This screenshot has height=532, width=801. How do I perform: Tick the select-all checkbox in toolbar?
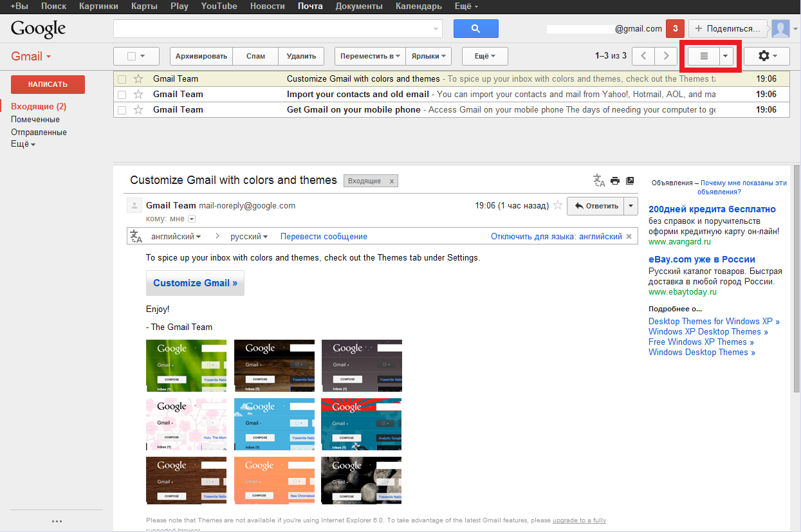click(x=131, y=57)
